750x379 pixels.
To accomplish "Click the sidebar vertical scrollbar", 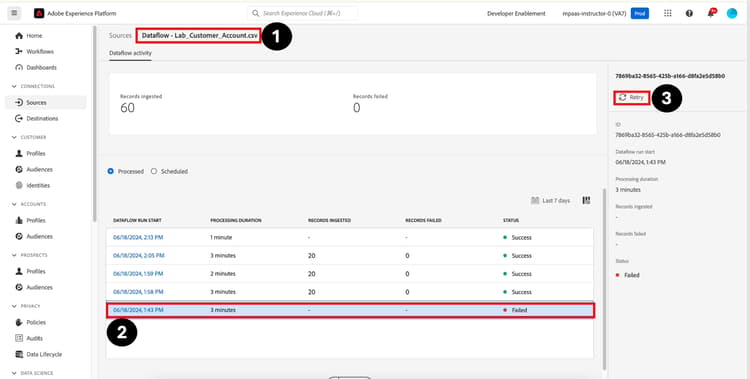I will pyautogui.click(x=95, y=124).
